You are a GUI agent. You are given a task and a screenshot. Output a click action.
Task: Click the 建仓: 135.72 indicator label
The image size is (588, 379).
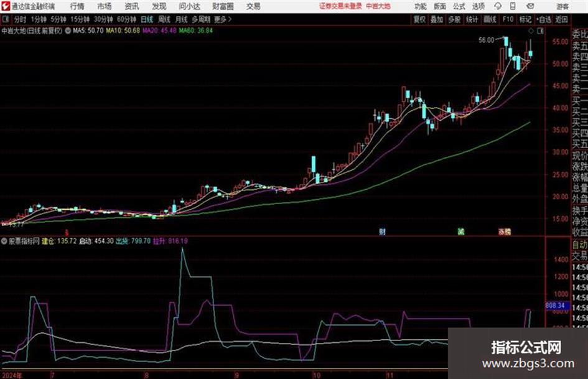coord(59,241)
